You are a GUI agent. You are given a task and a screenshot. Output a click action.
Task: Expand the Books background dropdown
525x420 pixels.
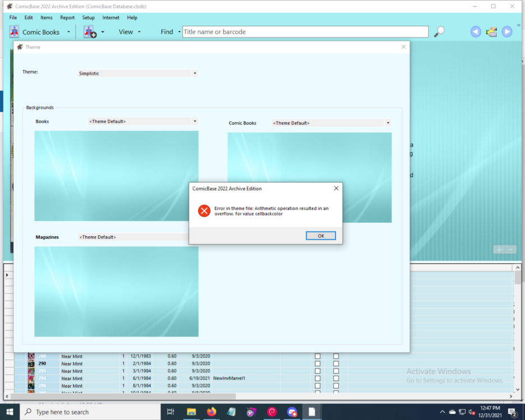[x=143, y=122]
